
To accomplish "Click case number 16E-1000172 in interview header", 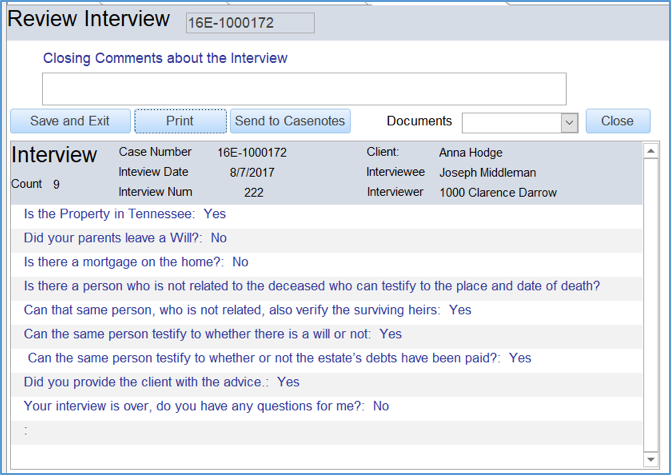I will (x=252, y=153).
